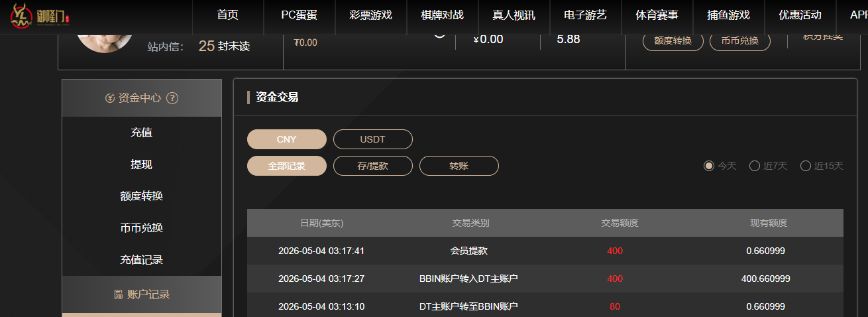Open the 优惠活动 page
The height and width of the screenshot is (317, 868).
point(800,15)
